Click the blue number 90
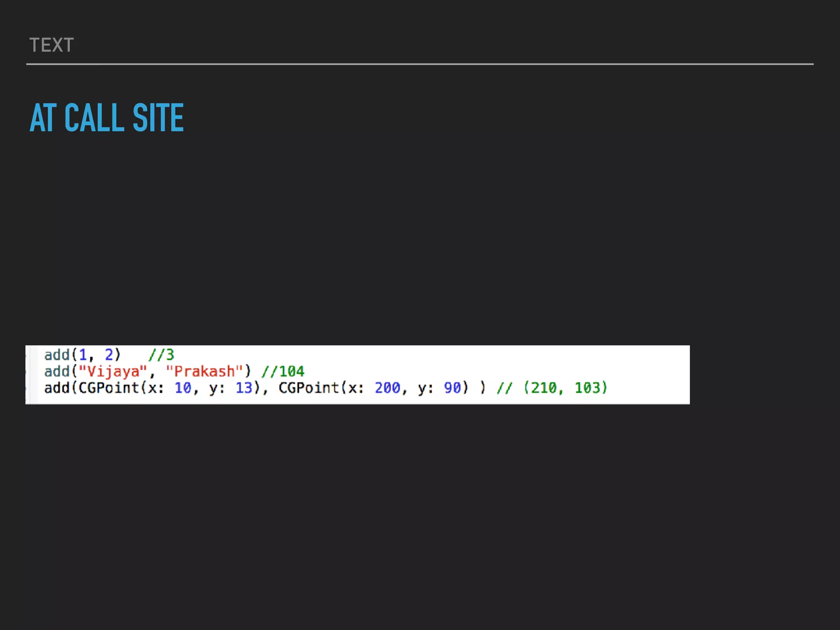The width and height of the screenshot is (840, 630). (452, 388)
